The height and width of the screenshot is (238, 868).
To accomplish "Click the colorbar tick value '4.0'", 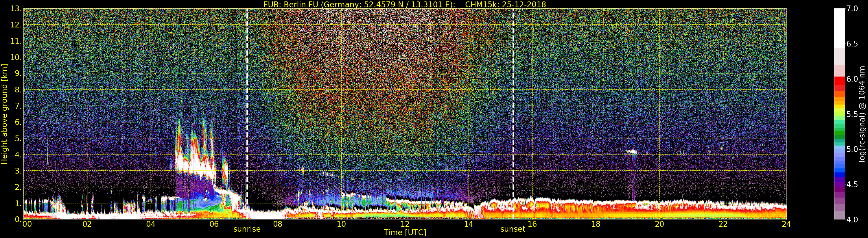I will point(852,220).
